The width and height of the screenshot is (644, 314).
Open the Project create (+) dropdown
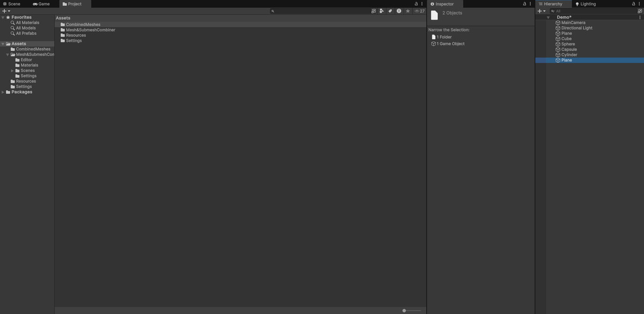click(x=6, y=11)
